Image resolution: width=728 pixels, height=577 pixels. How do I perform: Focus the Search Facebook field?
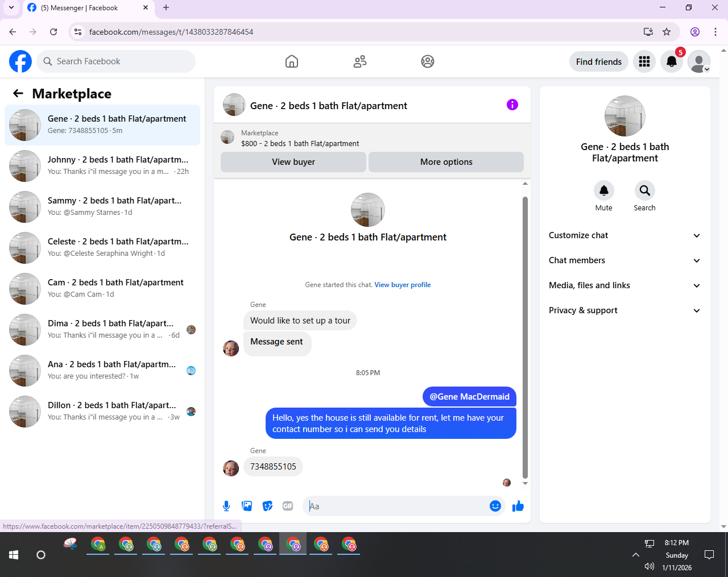click(x=116, y=61)
